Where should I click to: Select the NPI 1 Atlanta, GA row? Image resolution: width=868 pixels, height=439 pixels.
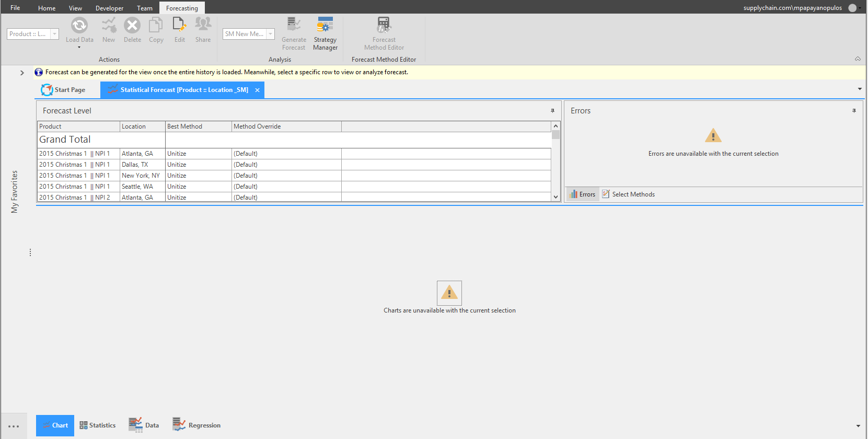pos(294,154)
